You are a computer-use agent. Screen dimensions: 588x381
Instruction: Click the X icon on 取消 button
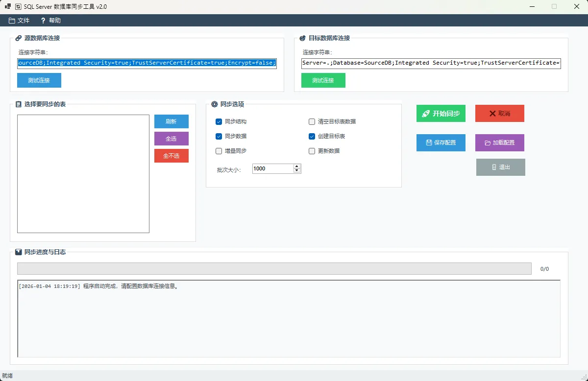coord(492,114)
